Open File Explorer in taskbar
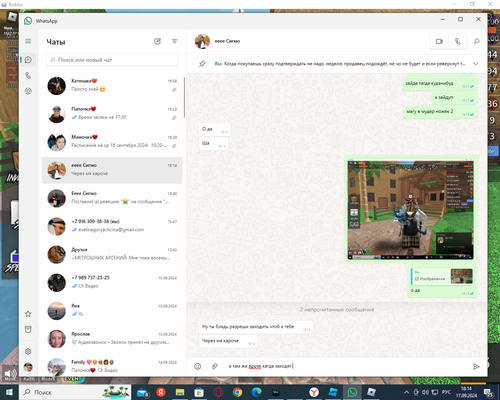This screenshot has height=400, width=500. click(180, 392)
